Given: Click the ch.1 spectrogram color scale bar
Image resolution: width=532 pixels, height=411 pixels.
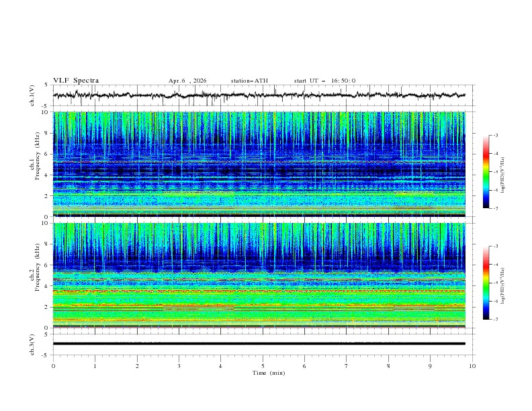Looking at the screenshot, I should tap(486, 171).
